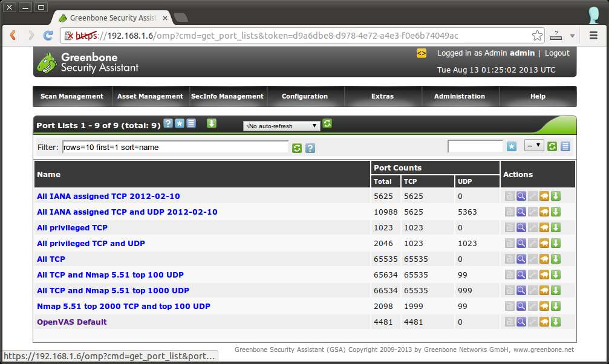Bookmark this page with the star icon
The image size is (609, 364).
pyautogui.click(x=538, y=35)
